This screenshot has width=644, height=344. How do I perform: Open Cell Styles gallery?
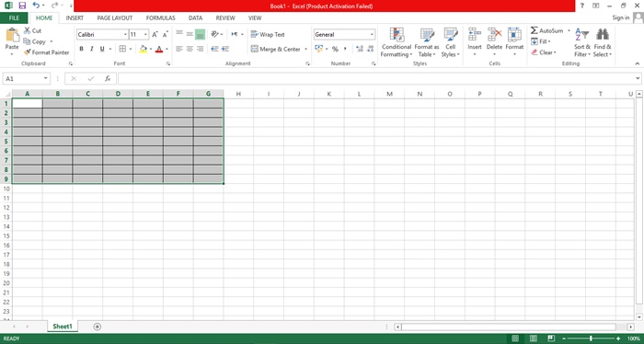[451, 42]
